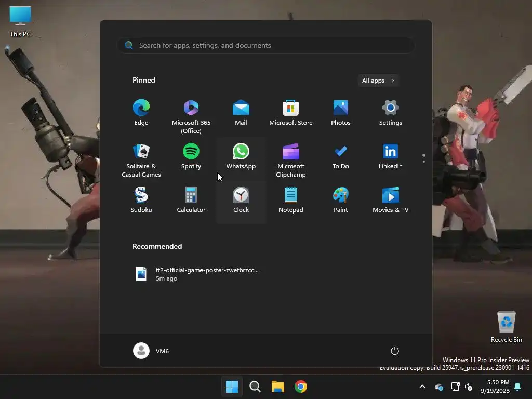Open the Calculator app
This screenshot has width=532, height=399.
(191, 200)
